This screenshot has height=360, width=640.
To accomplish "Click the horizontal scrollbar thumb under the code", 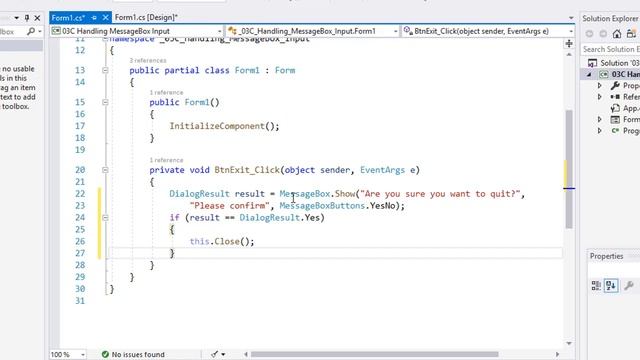I will (x=374, y=354).
